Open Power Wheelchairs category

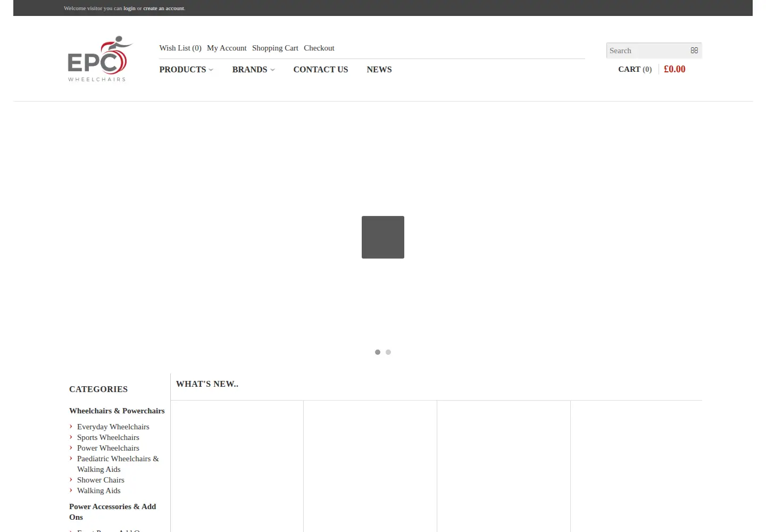click(x=108, y=448)
